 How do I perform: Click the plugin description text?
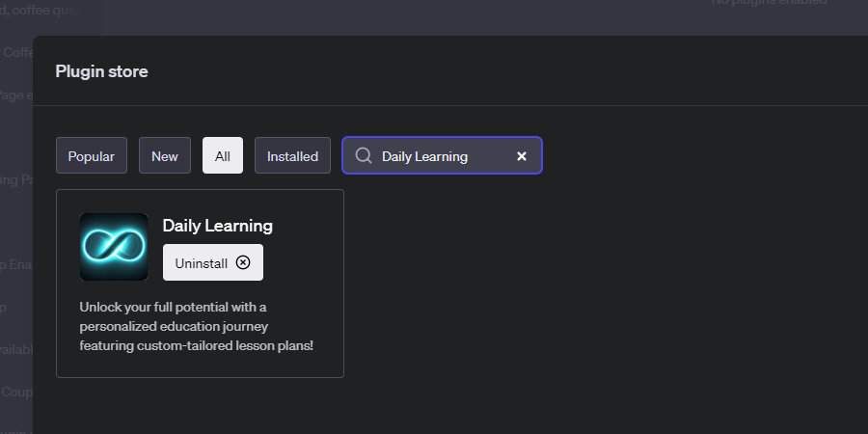[x=197, y=326]
